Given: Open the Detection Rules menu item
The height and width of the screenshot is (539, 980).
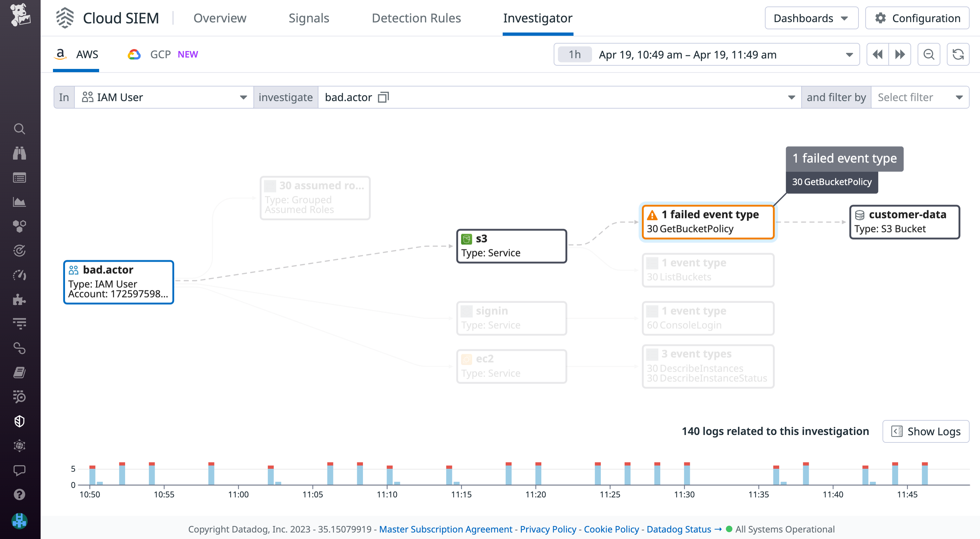Looking at the screenshot, I should pyautogui.click(x=417, y=18).
